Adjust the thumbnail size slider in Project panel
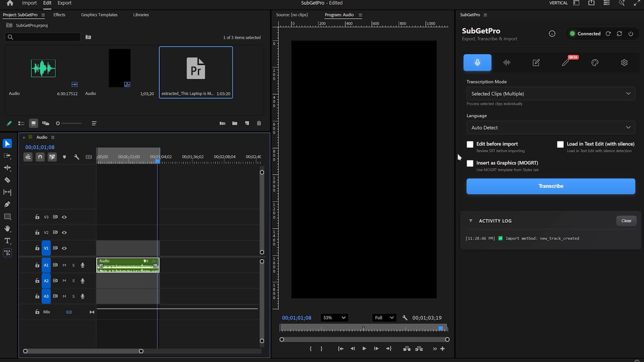This screenshot has width=644, height=362. point(58,123)
